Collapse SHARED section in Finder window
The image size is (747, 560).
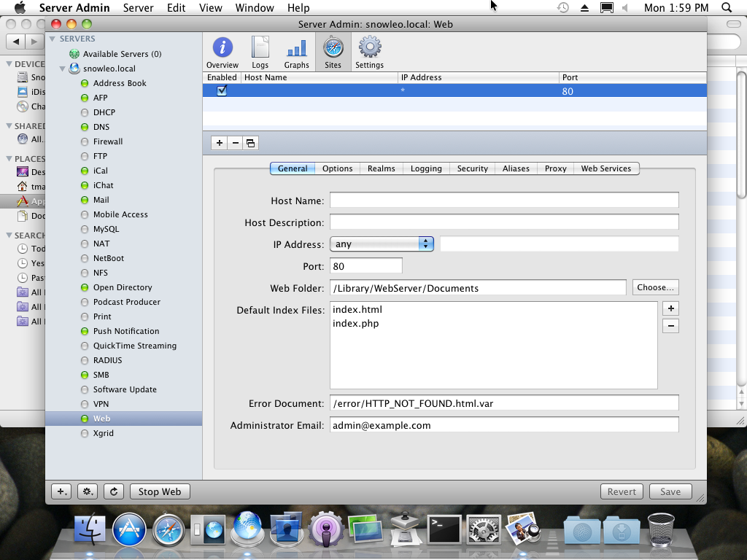(9, 125)
